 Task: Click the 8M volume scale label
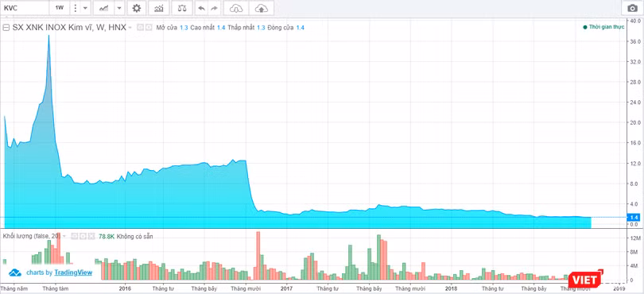[x=633, y=252]
